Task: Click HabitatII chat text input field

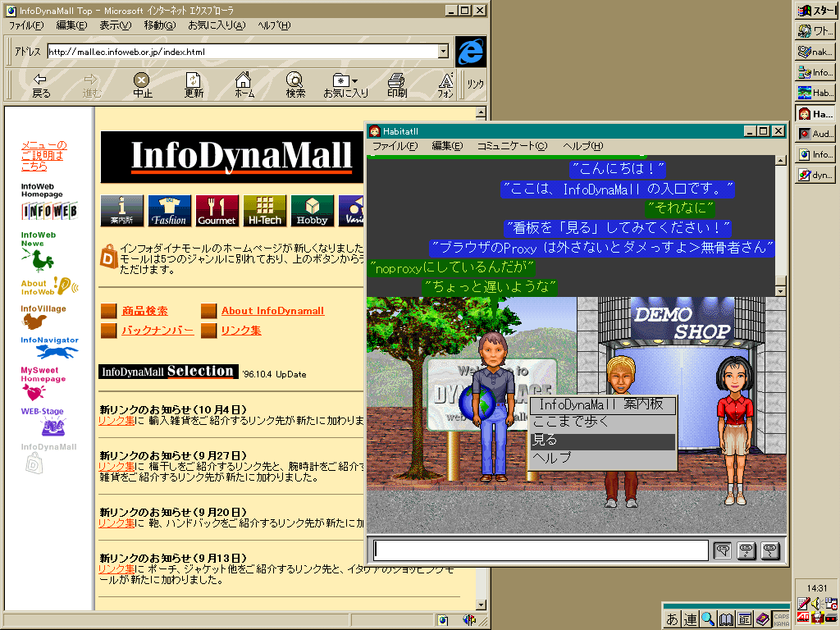Action: [x=541, y=550]
